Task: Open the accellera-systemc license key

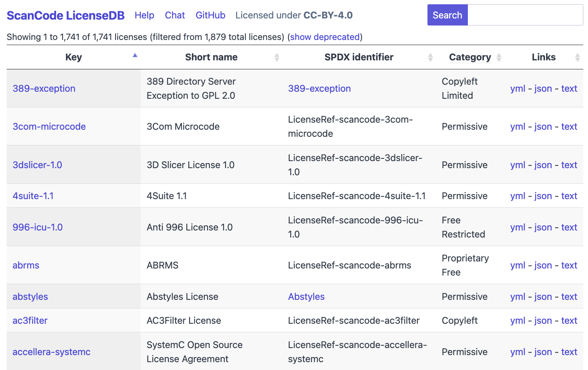Action: click(x=51, y=352)
